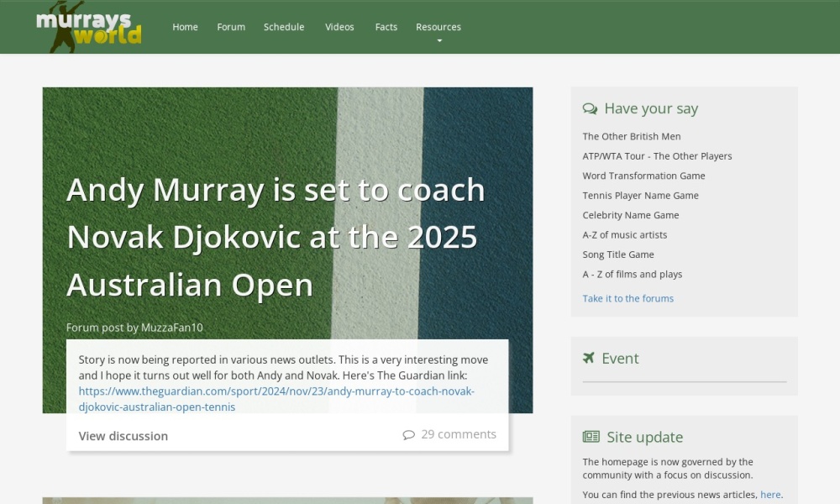Click View discussion
840x504 pixels.
[123, 436]
